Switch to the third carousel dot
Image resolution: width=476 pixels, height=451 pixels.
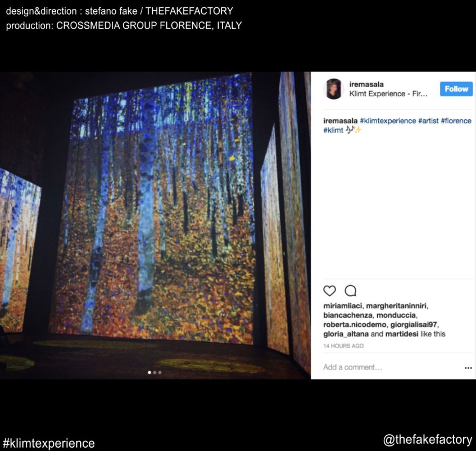pos(160,372)
